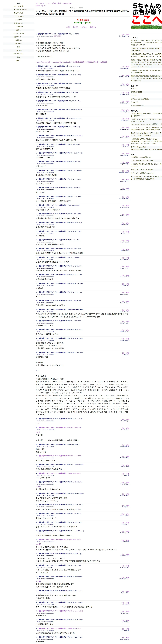
Task: Open the はません sports thread
Action: coord(134,96)
